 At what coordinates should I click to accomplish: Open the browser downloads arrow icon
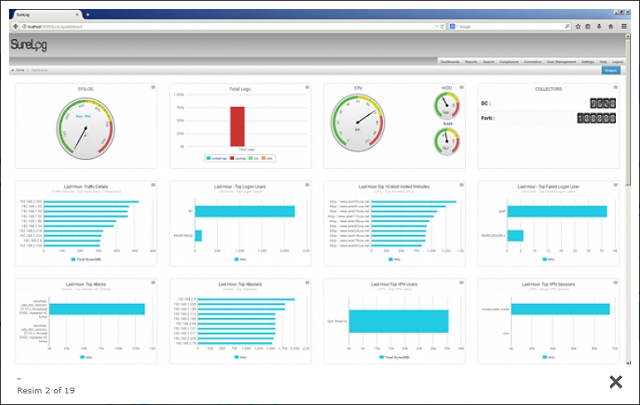click(599, 27)
